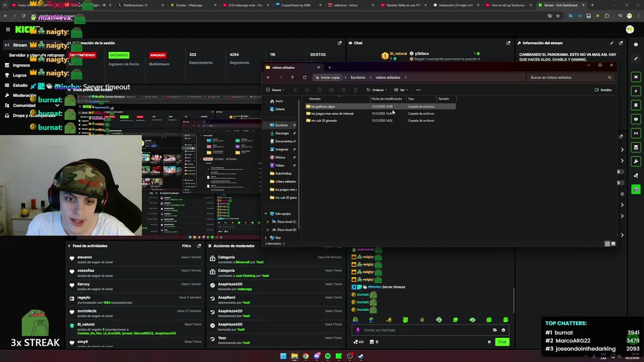Image resolution: width=644 pixels, height=362 pixels.
Task: Switch to the Notificaciones / X tab
Action: [136, 5]
